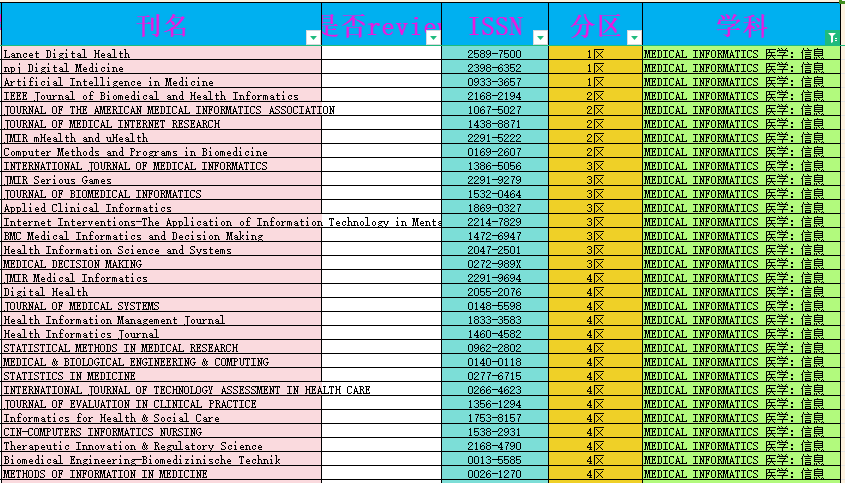
Task: Open the active 学科 column filter button
Action: click(833, 38)
